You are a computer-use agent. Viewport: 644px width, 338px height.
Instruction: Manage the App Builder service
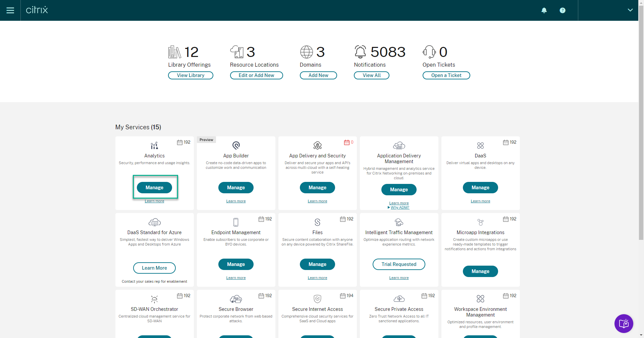pos(236,188)
